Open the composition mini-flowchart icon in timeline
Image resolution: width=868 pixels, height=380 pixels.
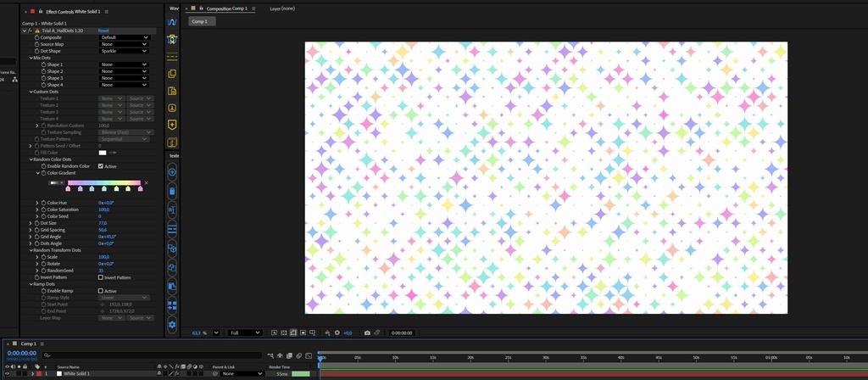coord(270,355)
